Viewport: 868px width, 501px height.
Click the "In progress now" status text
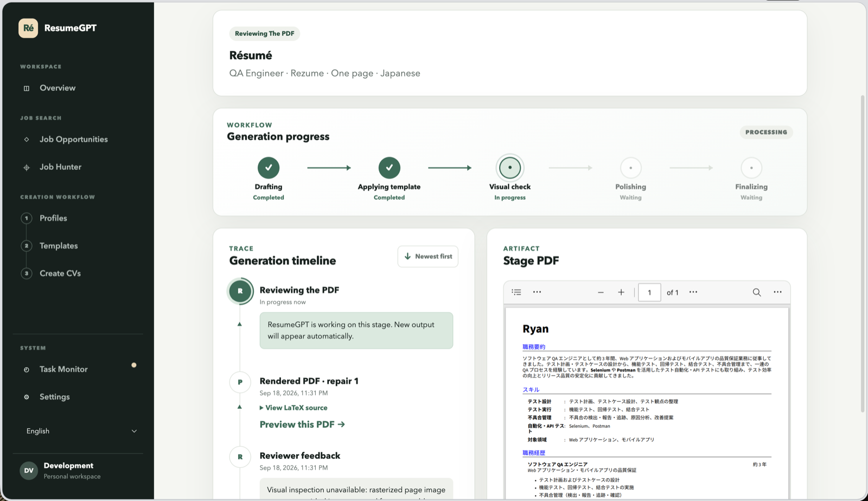point(283,302)
